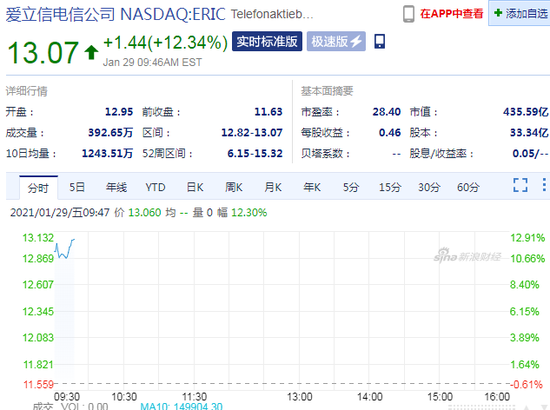Select the 5分 interval tab
Image resolution: width=550 pixels, height=410 pixels.
[x=351, y=187]
